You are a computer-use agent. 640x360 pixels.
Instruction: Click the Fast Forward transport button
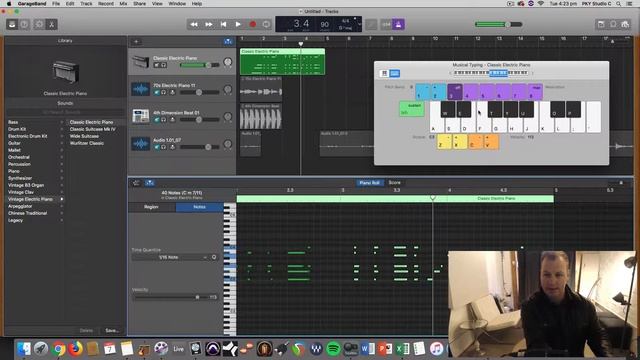(209, 24)
